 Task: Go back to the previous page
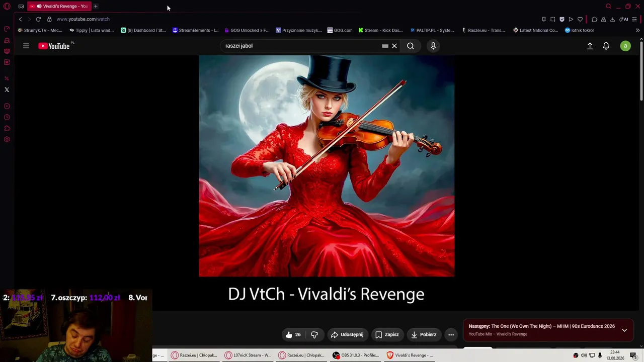[x=20, y=19]
